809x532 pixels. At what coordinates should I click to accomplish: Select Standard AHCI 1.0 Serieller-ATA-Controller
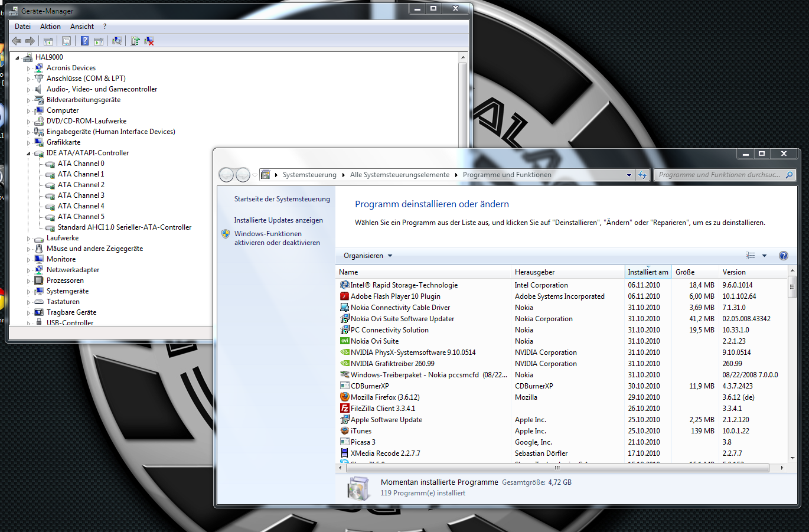[x=125, y=227]
